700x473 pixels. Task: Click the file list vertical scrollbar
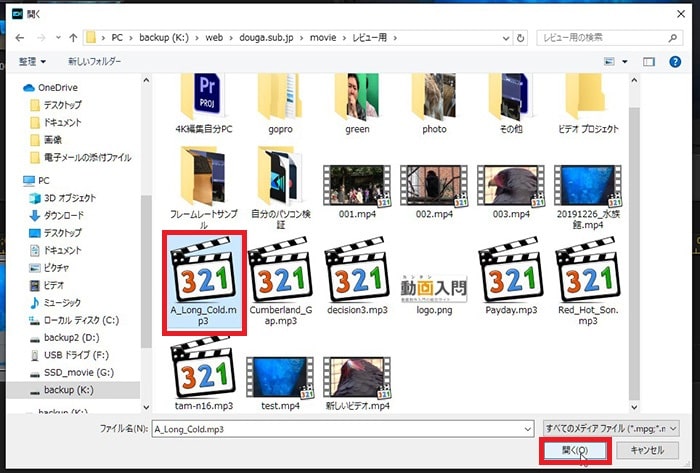coord(634,243)
